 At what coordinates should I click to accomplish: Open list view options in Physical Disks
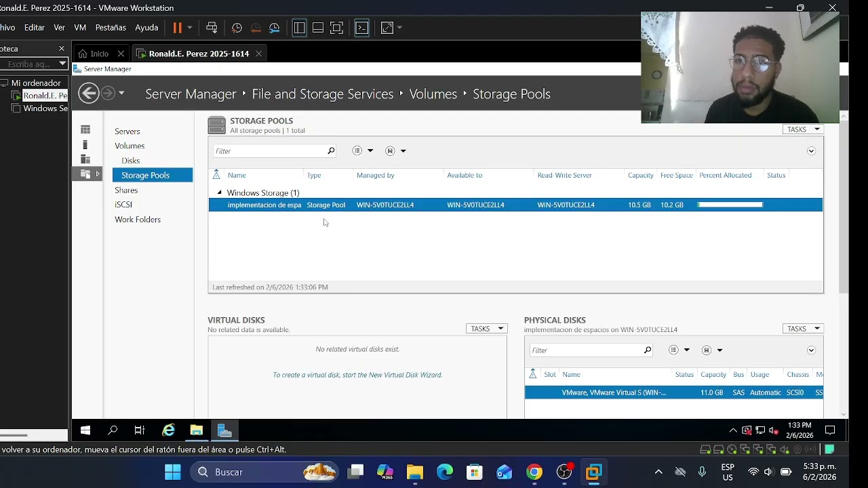tap(679, 350)
